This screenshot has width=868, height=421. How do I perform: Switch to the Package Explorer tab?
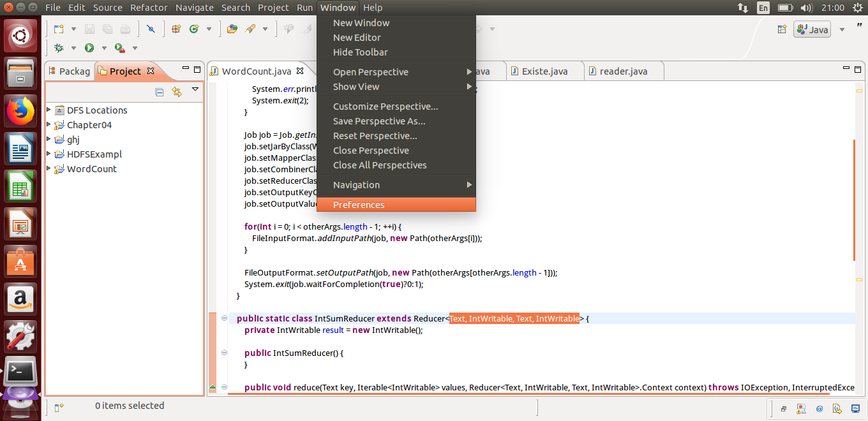coord(70,71)
